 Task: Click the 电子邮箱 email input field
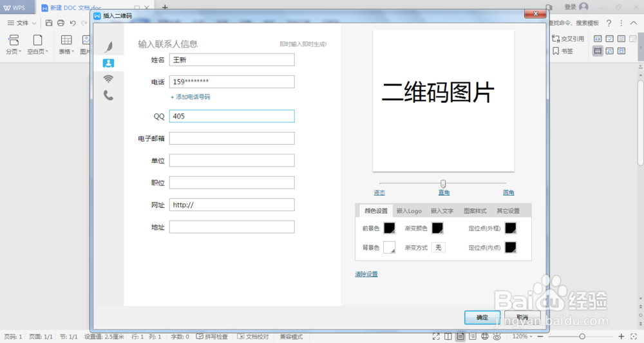(232, 138)
